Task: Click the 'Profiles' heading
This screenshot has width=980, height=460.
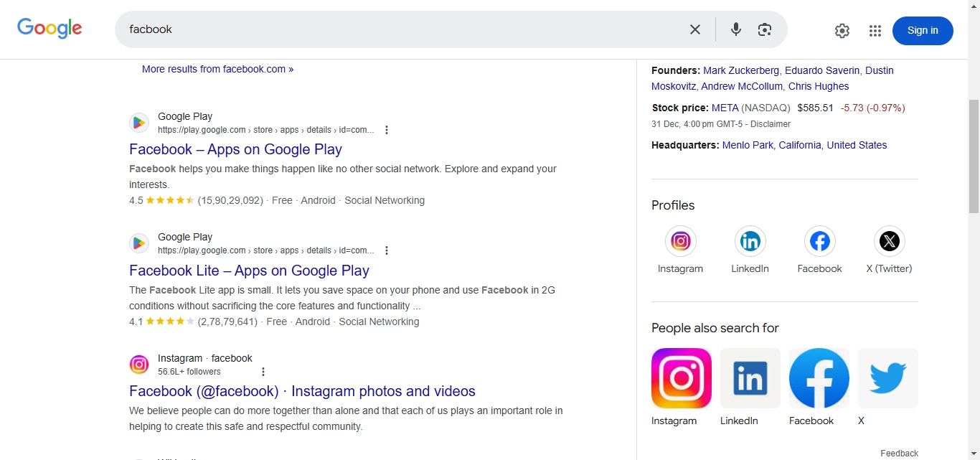Action: pyautogui.click(x=673, y=205)
